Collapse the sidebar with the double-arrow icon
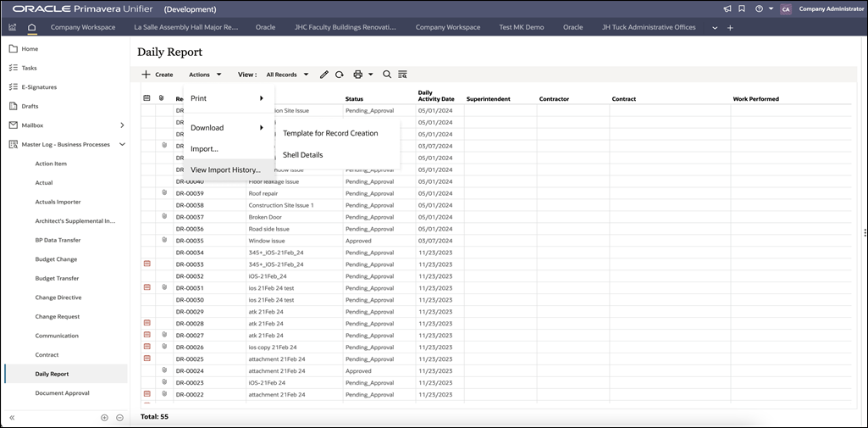868x428 pixels. coord(12,418)
